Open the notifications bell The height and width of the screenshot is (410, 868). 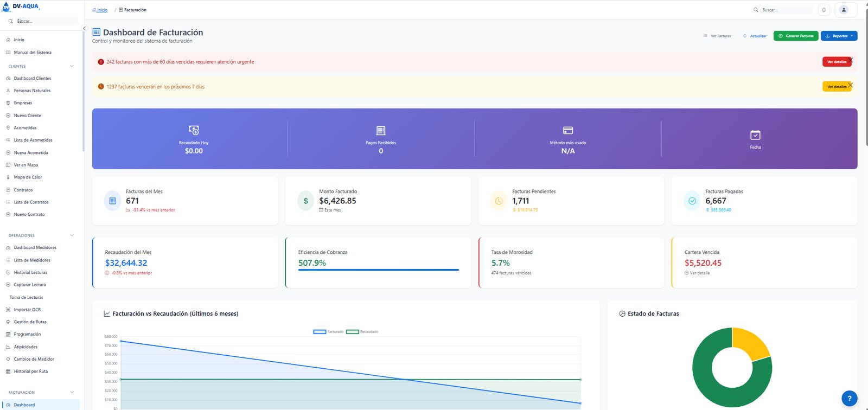(824, 10)
